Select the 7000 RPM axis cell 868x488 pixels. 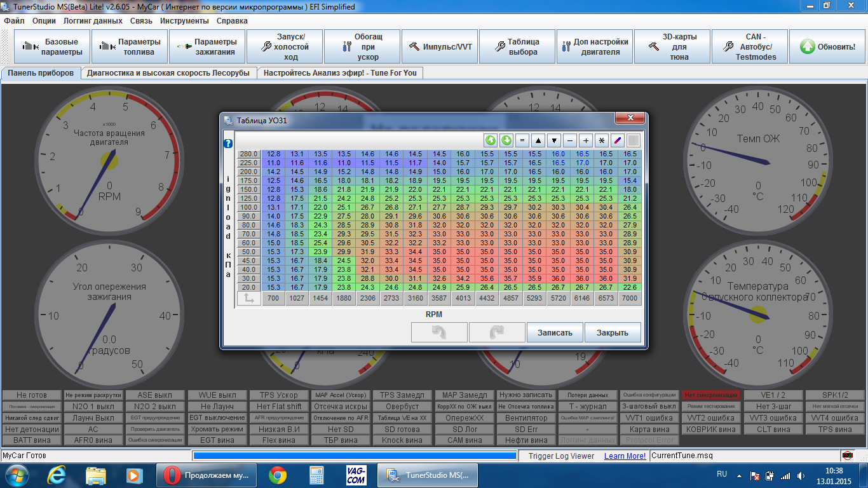(630, 298)
